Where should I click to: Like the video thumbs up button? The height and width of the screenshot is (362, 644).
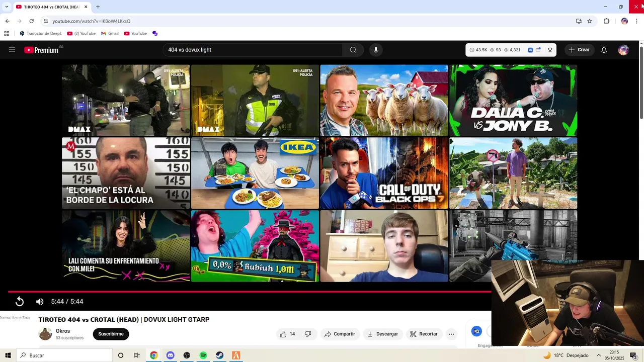(x=287, y=334)
